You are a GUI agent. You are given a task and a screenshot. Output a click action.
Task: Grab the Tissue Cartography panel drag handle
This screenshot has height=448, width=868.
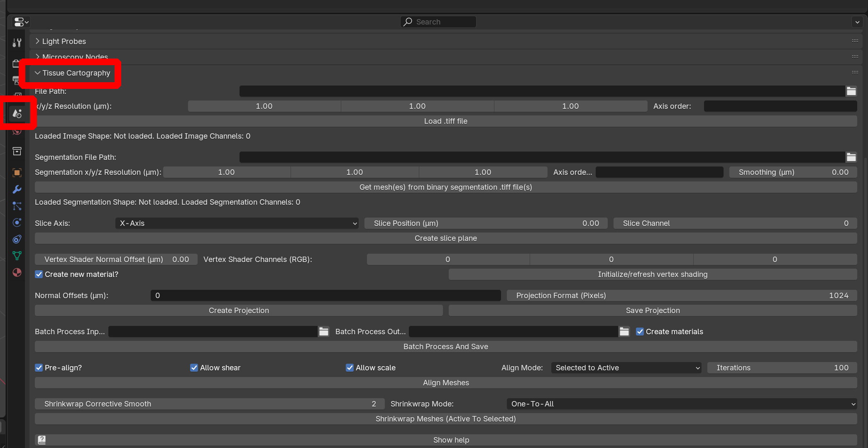(x=855, y=72)
